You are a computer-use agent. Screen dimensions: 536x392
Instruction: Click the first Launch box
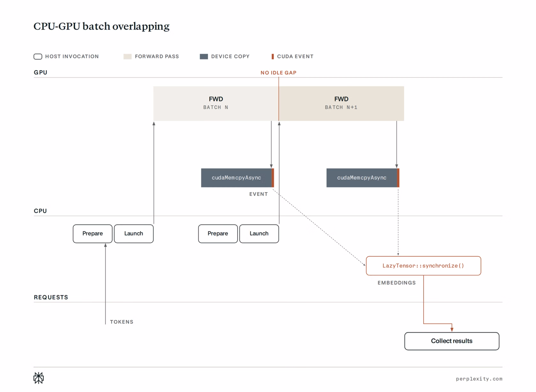134,234
